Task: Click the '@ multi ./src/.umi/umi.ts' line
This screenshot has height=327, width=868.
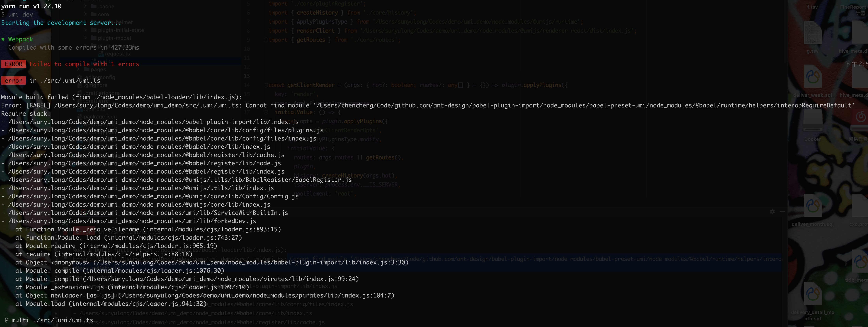Action: click(49, 320)
